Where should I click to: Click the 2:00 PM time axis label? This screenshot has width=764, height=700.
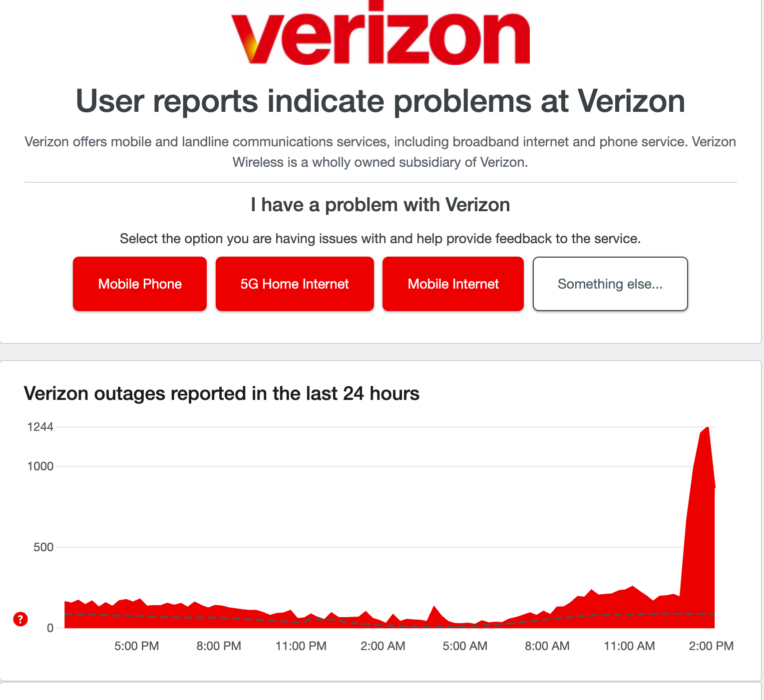(x=711, y=646)
